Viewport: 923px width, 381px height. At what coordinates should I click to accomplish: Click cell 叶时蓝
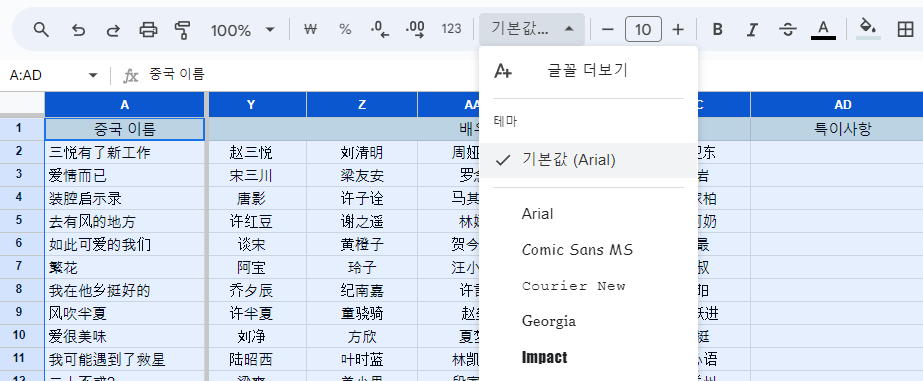coord(362,359)
